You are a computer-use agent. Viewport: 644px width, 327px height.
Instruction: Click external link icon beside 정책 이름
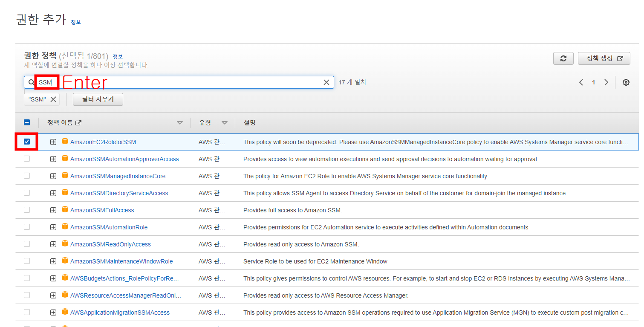(x=78, y=123)
